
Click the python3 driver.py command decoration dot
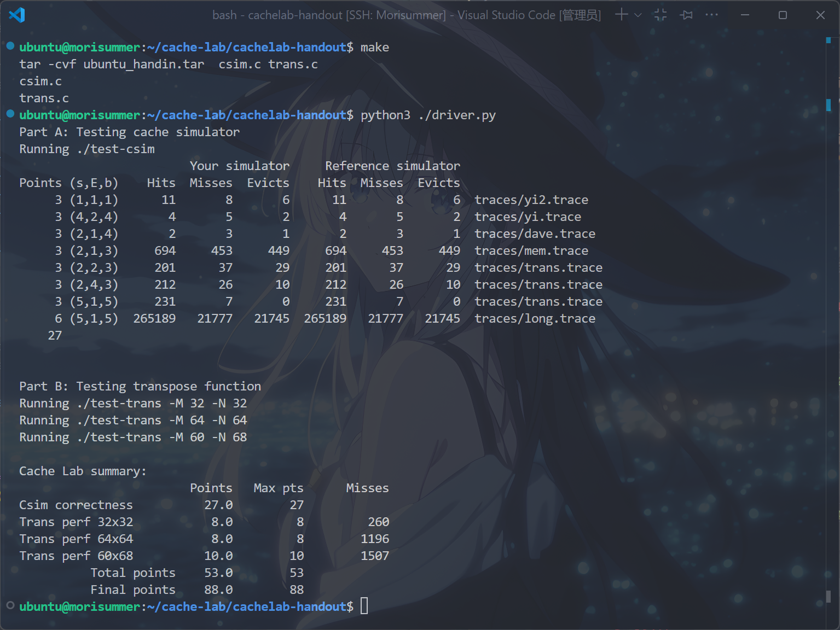tap(10, 114)
